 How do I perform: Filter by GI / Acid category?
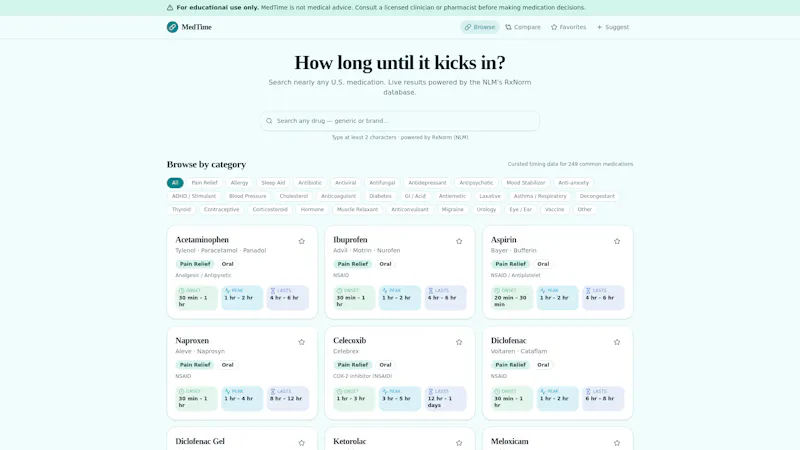click(415, 196)
